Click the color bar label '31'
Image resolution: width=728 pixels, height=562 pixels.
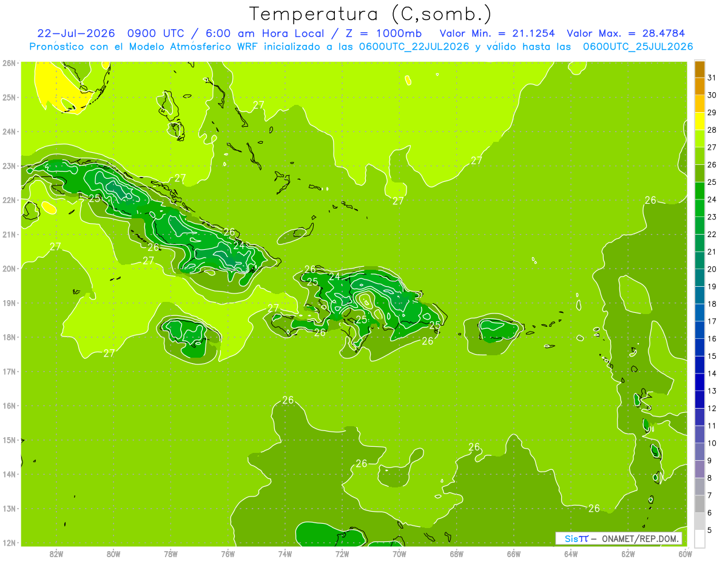click(712, 78)
